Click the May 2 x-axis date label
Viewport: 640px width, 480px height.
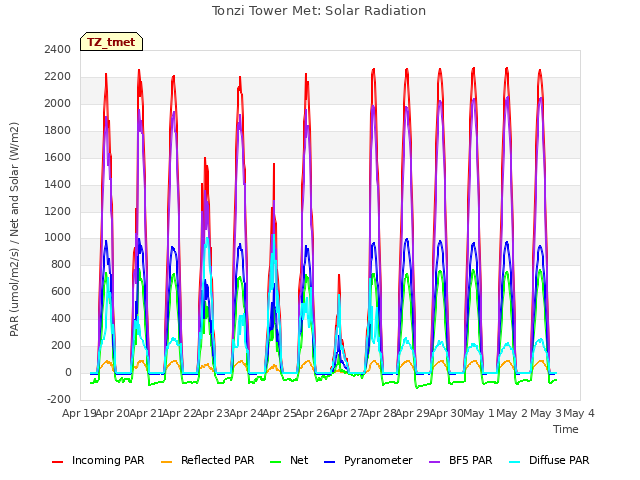pos(512,413)
